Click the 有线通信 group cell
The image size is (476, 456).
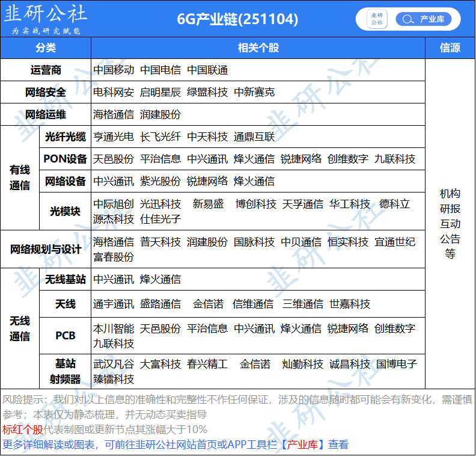(x=20, y=178)
